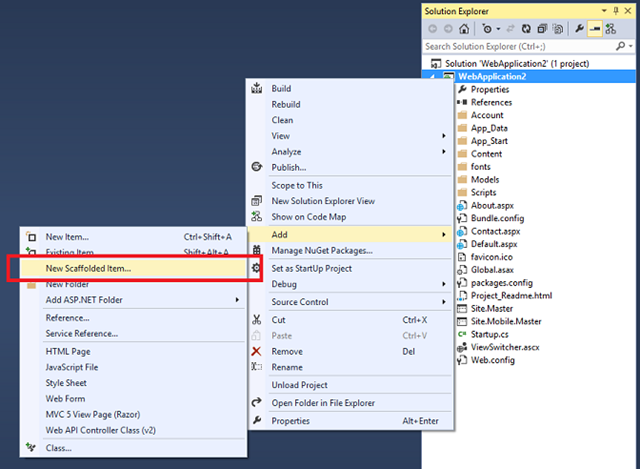Expand the Debug submenu arrow
Screen dimensions: 640x469
click(444, 284)
